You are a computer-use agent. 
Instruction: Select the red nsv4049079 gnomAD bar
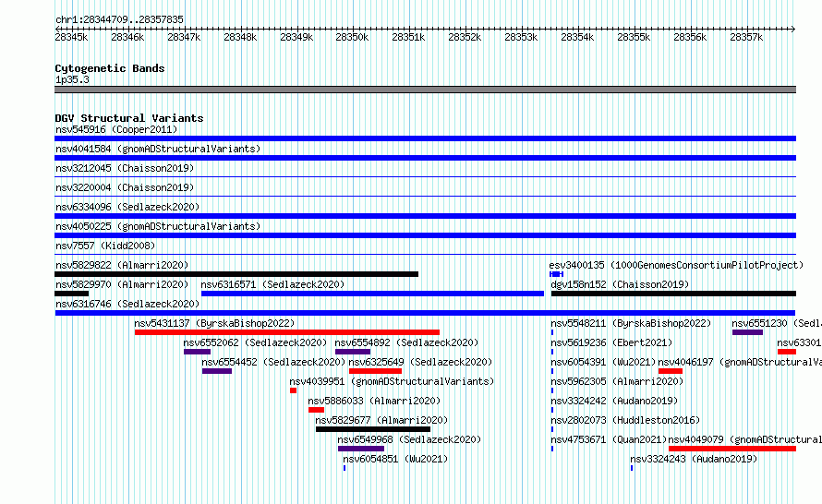[732, 449]
